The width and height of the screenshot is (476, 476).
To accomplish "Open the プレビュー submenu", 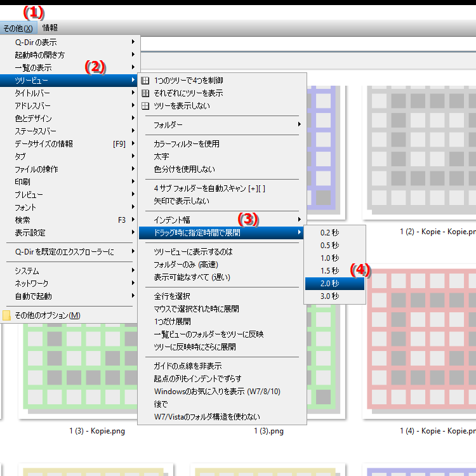I will pos(70,195).
